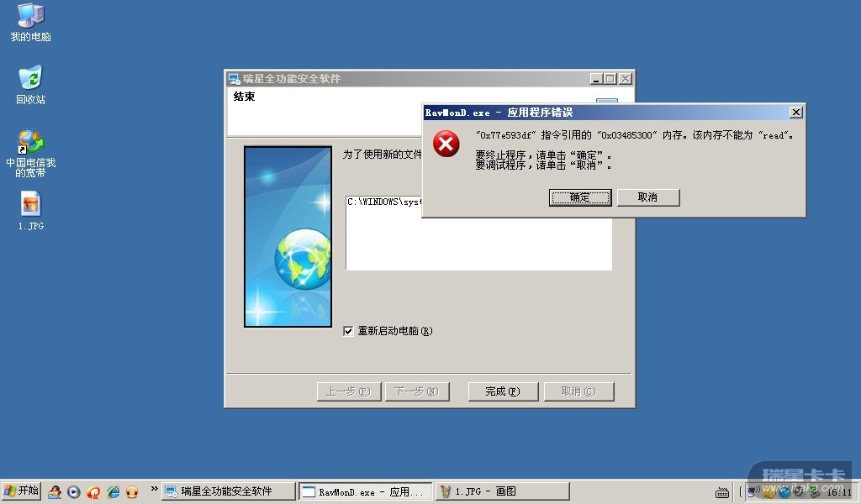This screenshot has width=861, height=504.
Task: Click the orange headphone face quick launch icon
Action: (132, 491)
